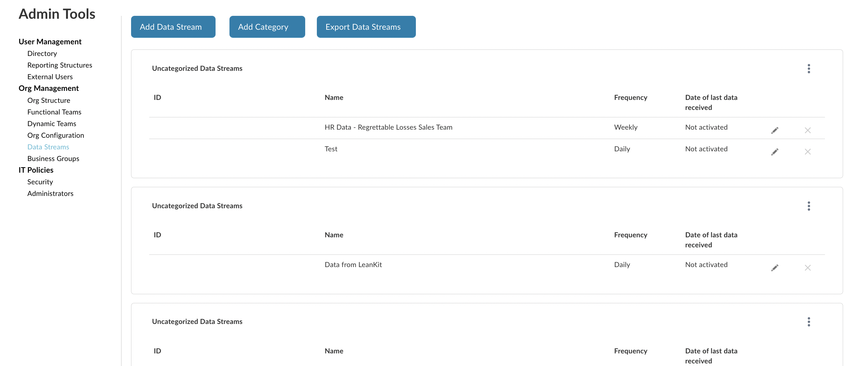Click Export Data Streams button
Screen dimensions: 868x366
(x=366, y=27)
